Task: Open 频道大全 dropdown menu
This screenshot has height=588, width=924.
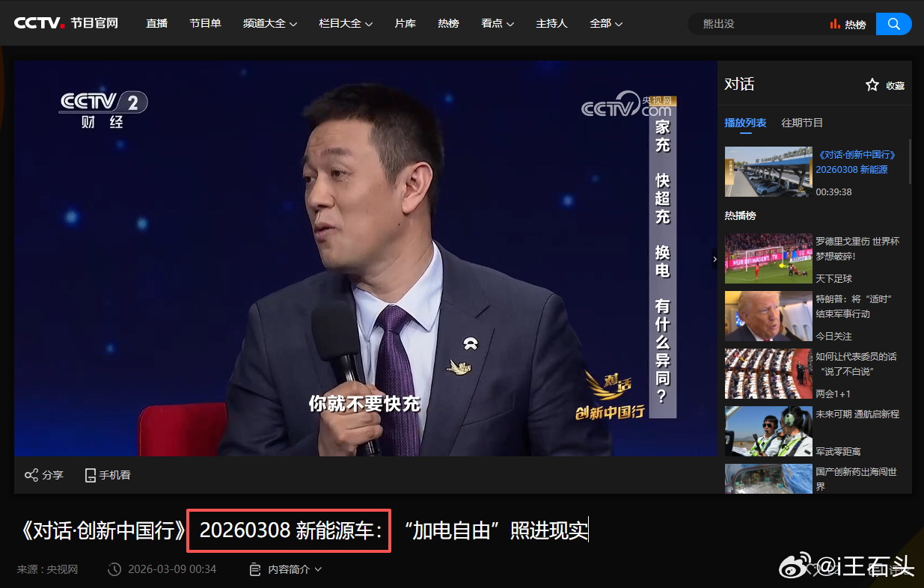Action: pyautogui.click(x=270, y=23)
